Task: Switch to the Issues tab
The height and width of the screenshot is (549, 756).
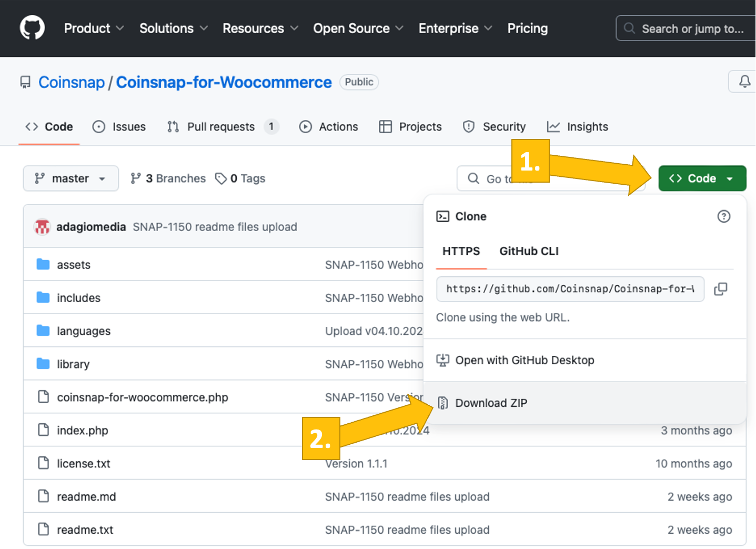Action: pyautogui.click(x=119, y=127)
